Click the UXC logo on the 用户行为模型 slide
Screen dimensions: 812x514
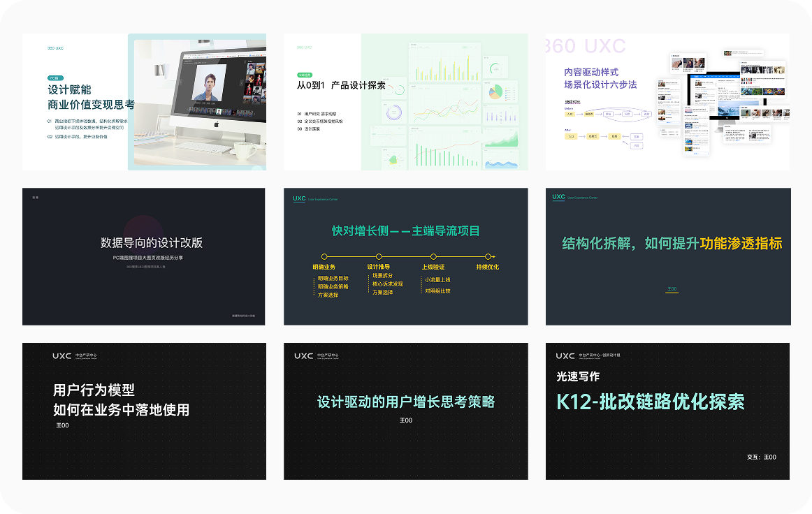(61, 355)
